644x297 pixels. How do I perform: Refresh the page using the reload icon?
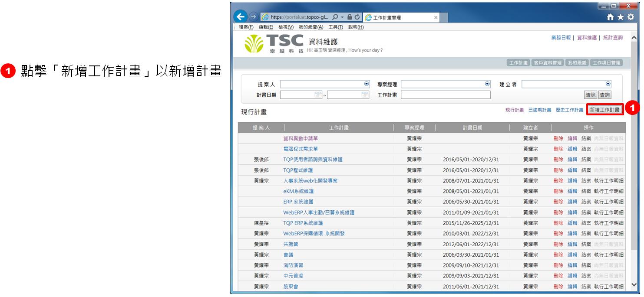(357, 17)
